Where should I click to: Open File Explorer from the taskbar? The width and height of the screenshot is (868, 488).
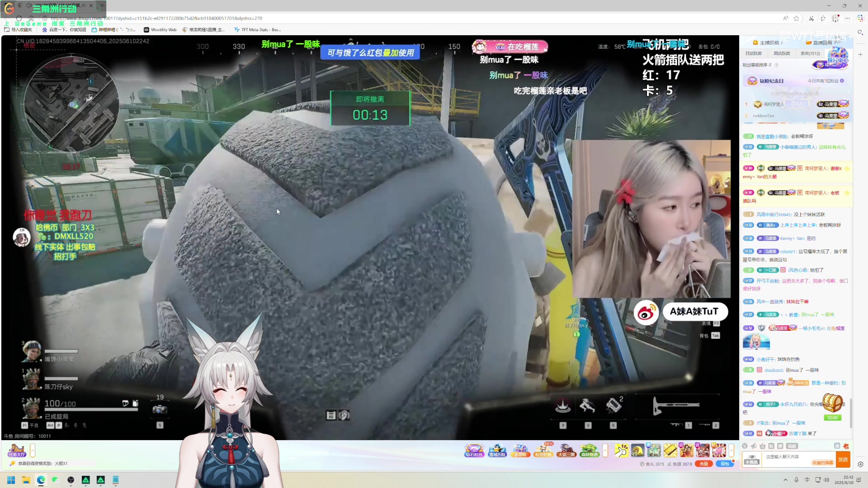(x=26, y=480)
